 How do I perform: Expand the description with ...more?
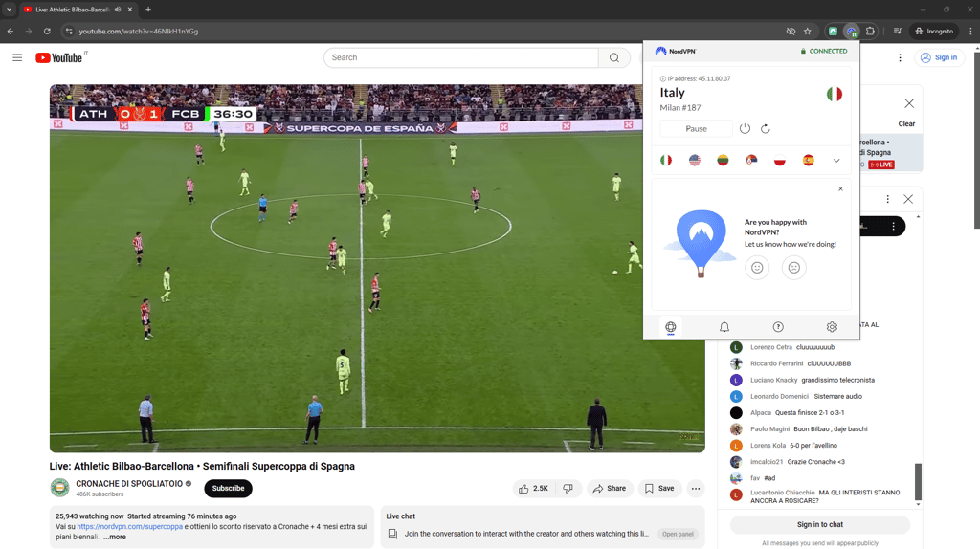pos(115,537)
